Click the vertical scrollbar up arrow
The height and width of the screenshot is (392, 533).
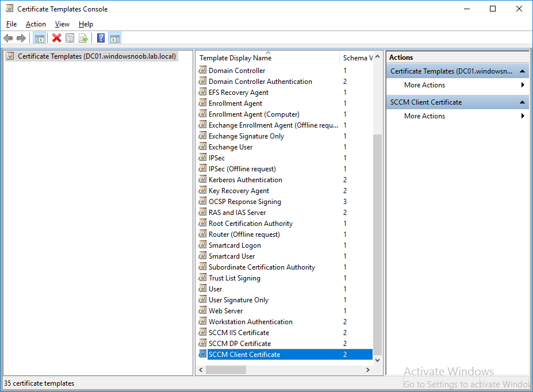click(378, 56)
